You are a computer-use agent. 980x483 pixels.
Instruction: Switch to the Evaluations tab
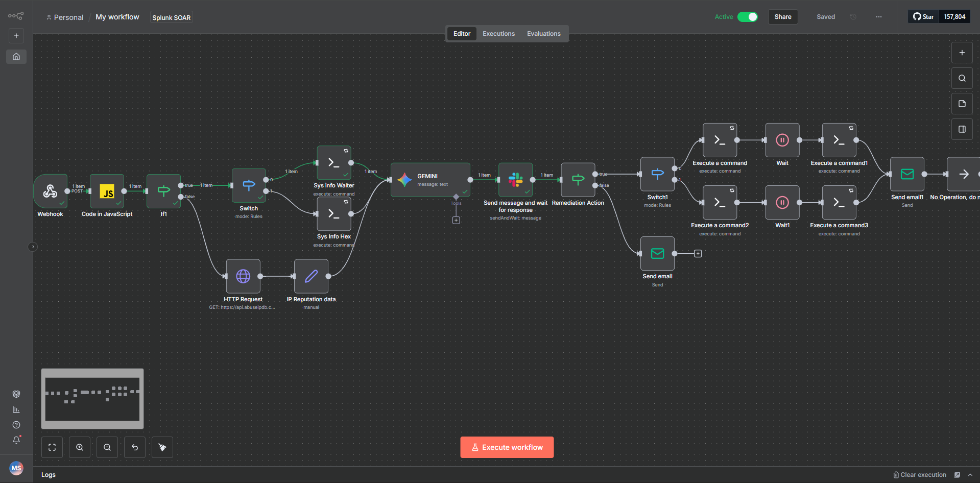[543, 34]
